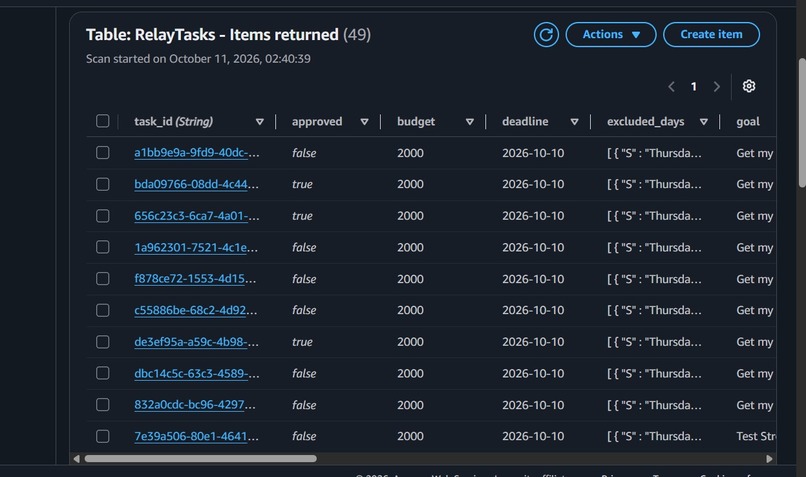
Task: Click the budget column header label
Action: (416, 122)
